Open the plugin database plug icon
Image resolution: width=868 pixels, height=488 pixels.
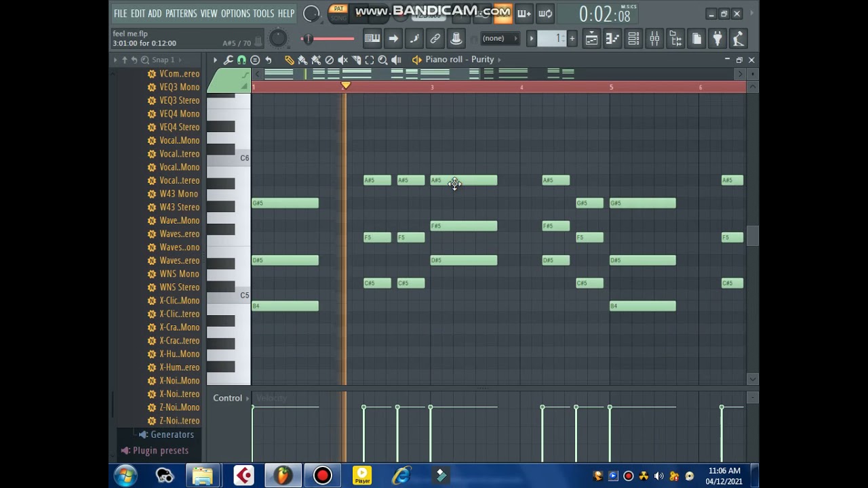pos(717,39)
